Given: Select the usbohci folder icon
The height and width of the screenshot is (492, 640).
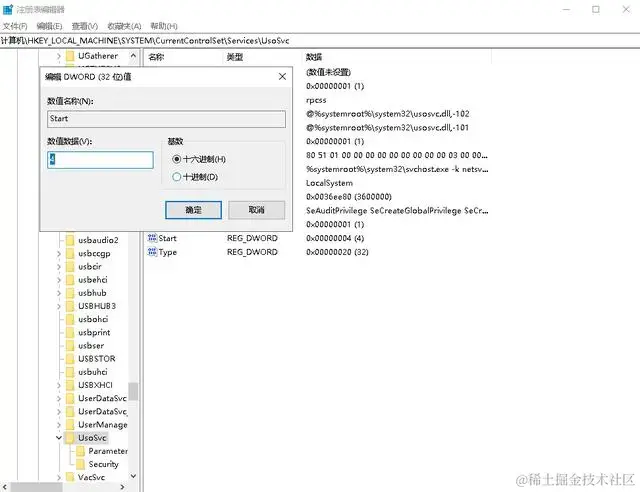Looking at the screenshot, I should (70, 319).
